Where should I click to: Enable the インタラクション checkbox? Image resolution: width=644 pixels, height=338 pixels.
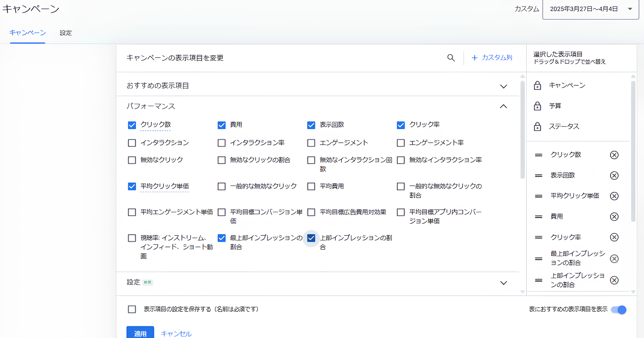(132, 143)
